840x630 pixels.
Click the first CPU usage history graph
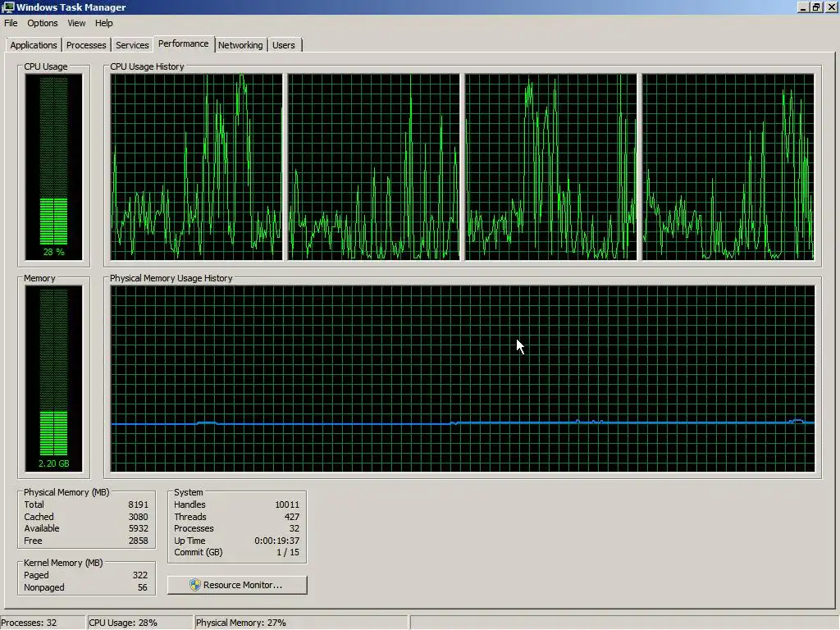196,167
